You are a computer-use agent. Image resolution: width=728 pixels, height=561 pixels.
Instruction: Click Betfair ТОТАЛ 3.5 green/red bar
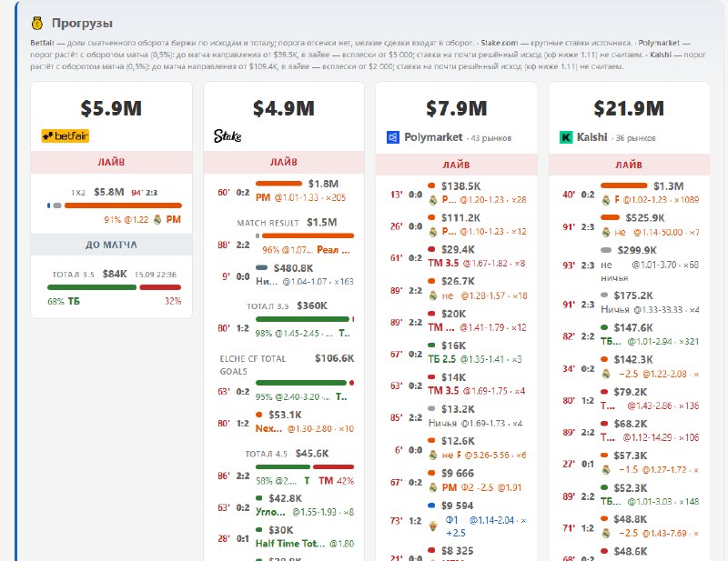[115, 287]
